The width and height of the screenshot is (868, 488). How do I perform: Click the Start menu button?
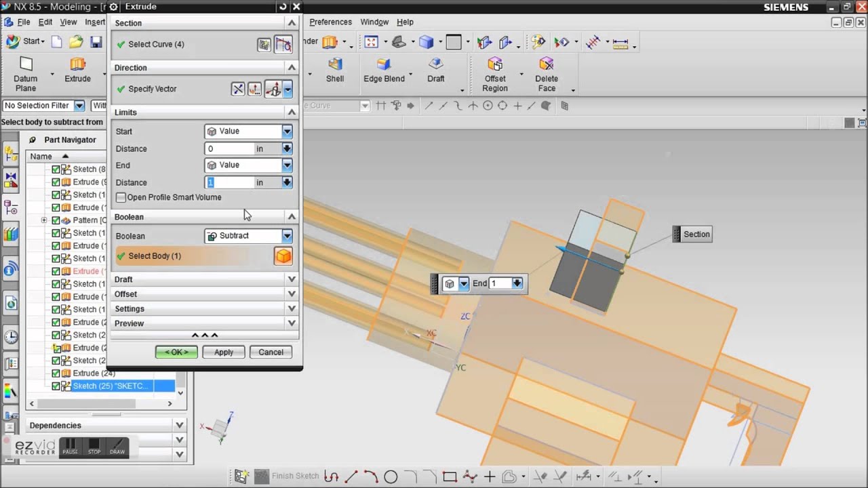pos(26,41)
